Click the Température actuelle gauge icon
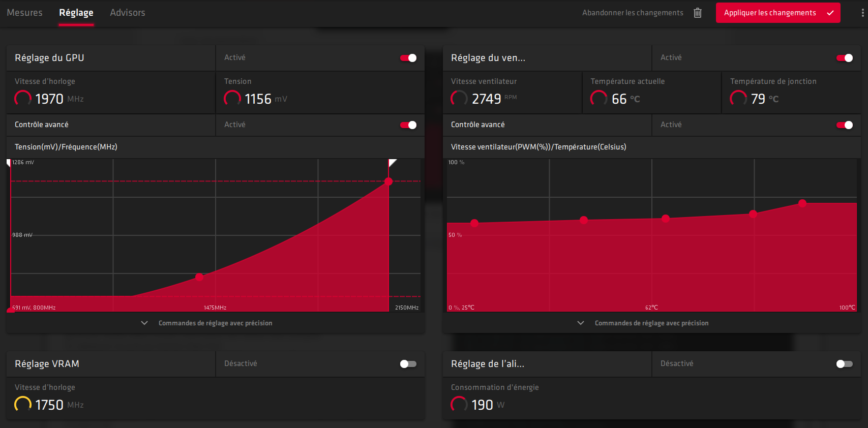Image resolution: width=868 pixels, height=428 pixels. click(598, 98)
